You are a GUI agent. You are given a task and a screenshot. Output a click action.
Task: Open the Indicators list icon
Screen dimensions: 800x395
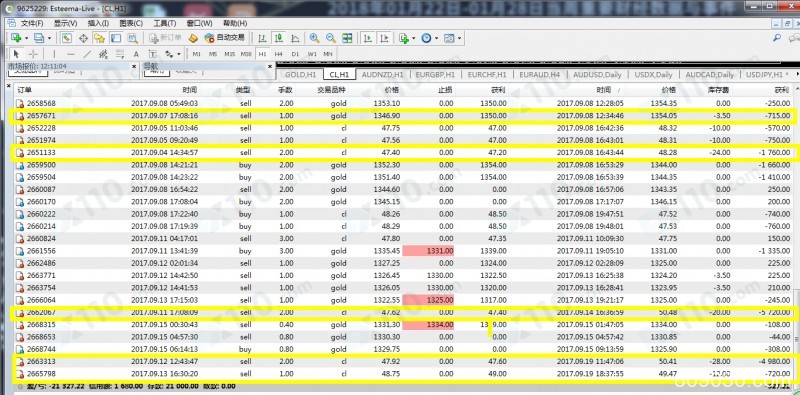(404, 38)
